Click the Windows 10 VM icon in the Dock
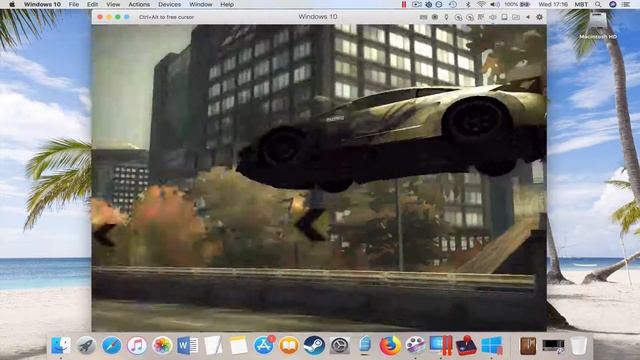The width and height of the screenshot is (640, 360). (x=492, y=345)
